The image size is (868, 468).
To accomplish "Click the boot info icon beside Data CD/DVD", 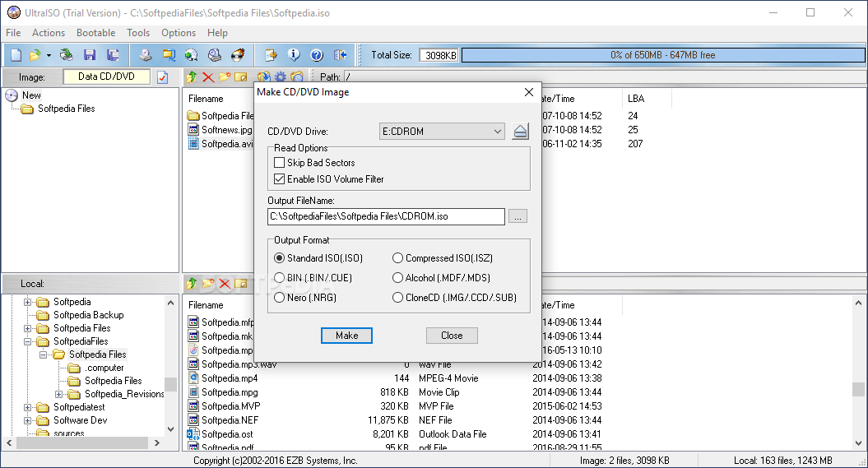I will [x=162, y=77].
